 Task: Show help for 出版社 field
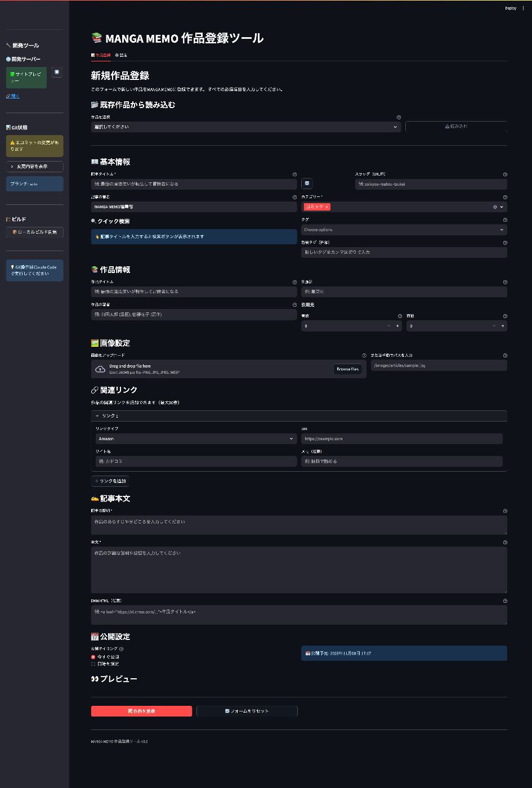coord(505,282)
